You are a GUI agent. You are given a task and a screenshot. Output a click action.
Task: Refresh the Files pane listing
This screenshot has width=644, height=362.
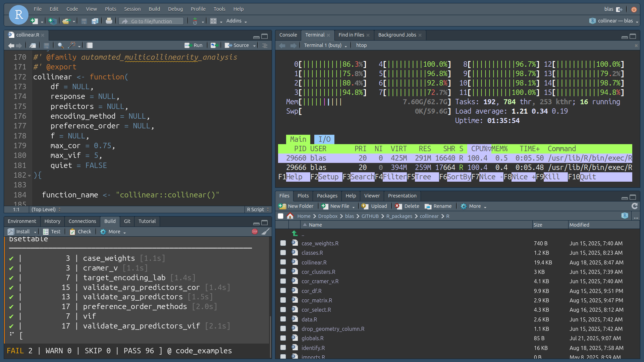click(x=634, y=206)
